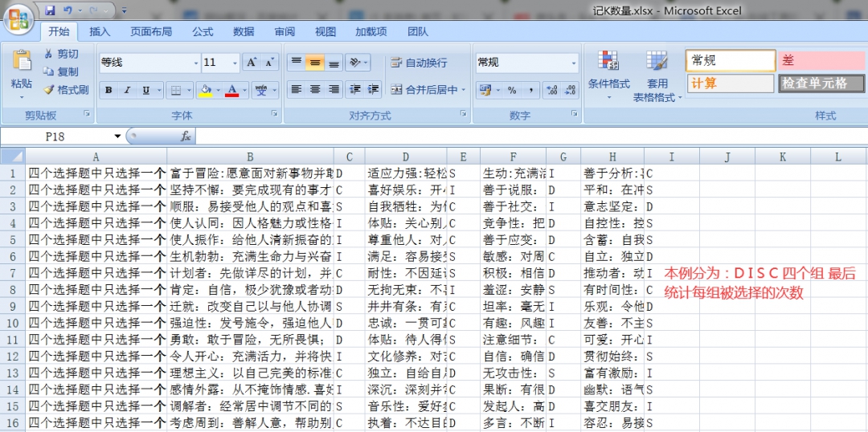Toggle middle vertical alignment
The height and width of the screenshot is (432, 868).
pyautogui.click(x=314, y=63)
